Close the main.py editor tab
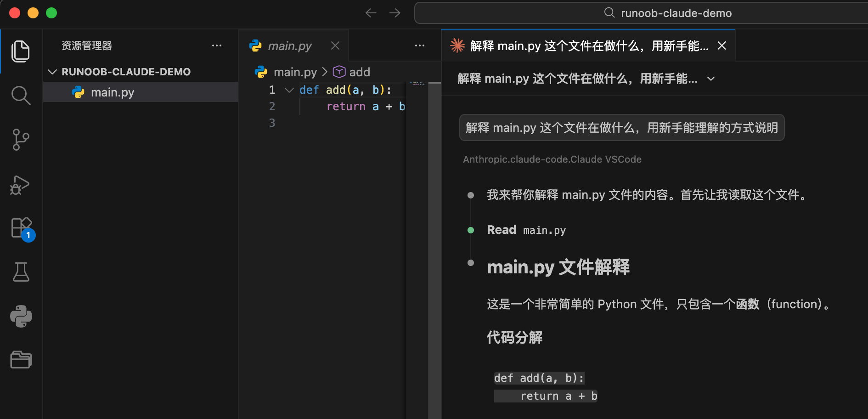 pyautogui.click(x=335, y=46)
